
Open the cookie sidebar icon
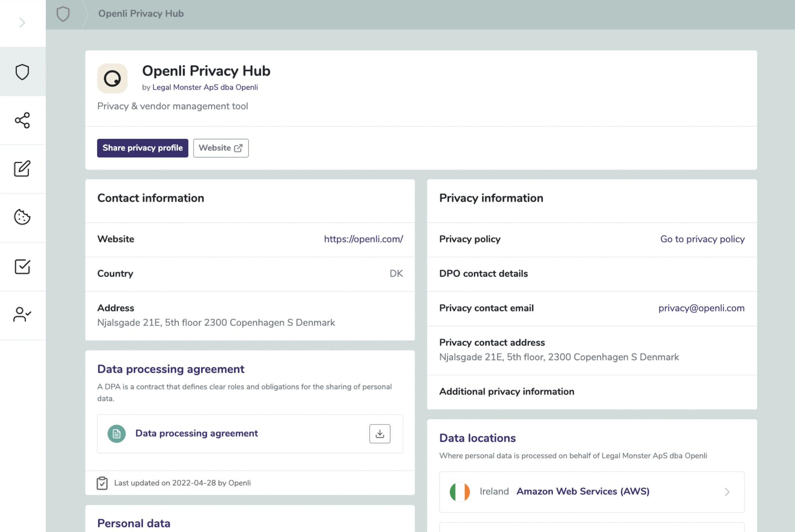[x=22, y=217]
